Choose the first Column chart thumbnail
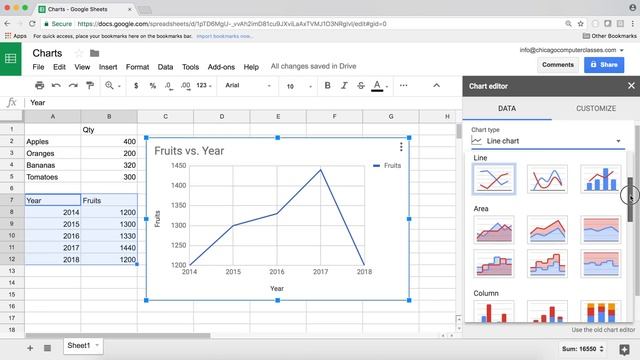640x360 pixels. 494,312
